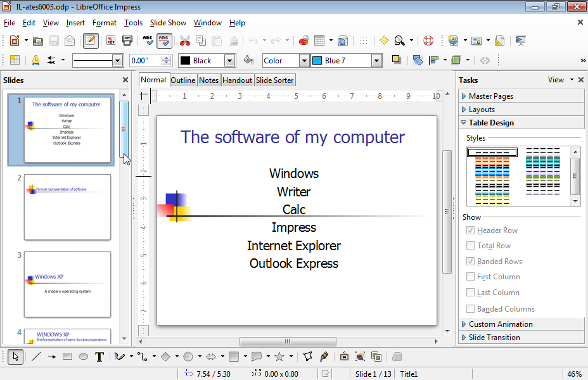
Task: Click the Shadow toggle icon
Action: (x=396, y=59)
